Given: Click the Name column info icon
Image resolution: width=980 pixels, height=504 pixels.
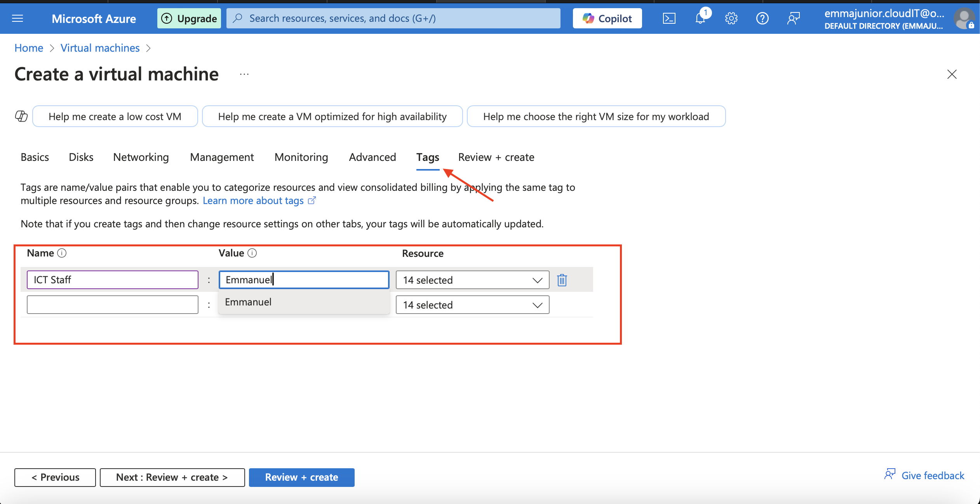Looking at the screenshot, I should [x=62, y=253].
